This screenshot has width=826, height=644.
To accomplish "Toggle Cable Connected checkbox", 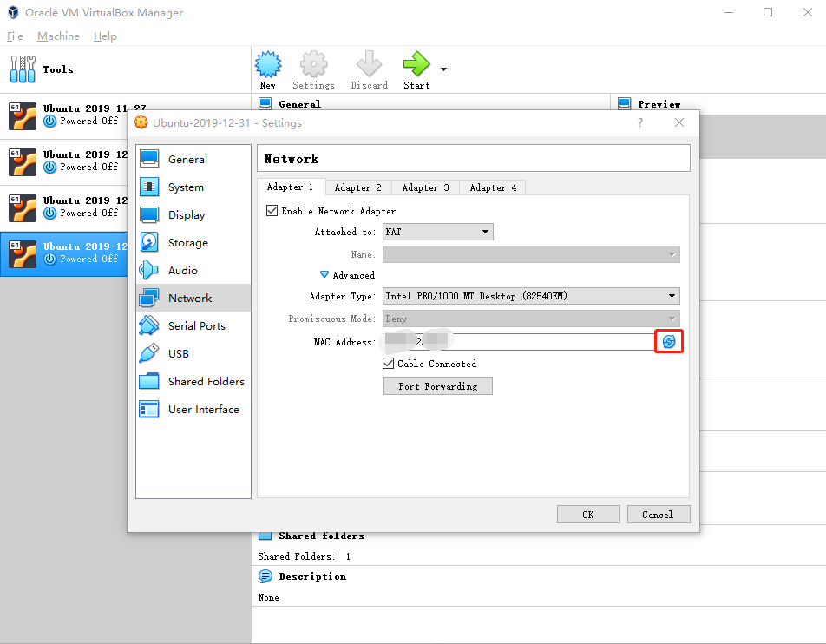I will [388, 364].
